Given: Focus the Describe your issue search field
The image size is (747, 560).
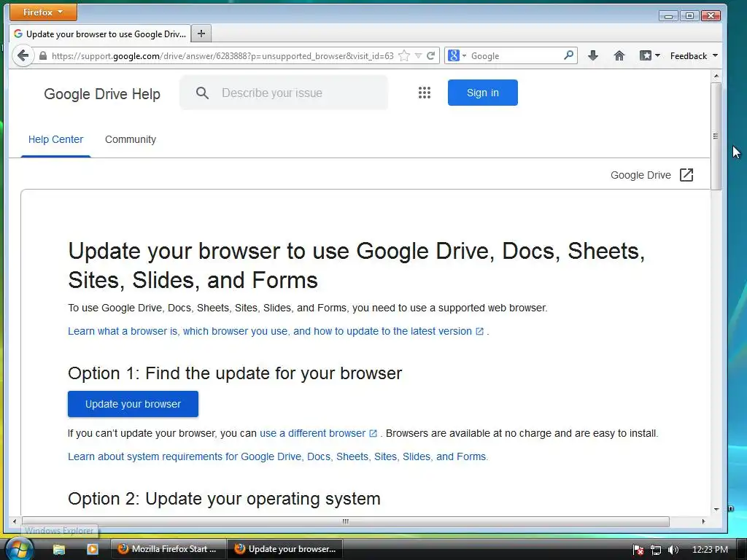Looking at the screenshot, I should point(284,93).
